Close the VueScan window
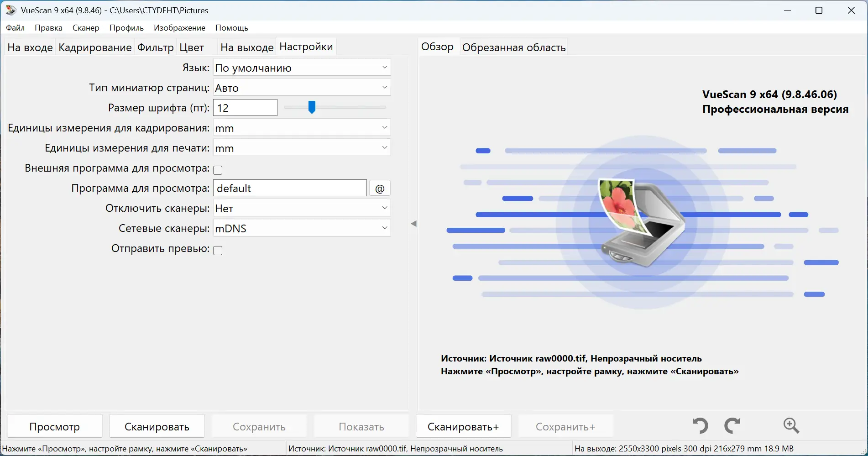868x456 pixels. (x=852, y=10)
